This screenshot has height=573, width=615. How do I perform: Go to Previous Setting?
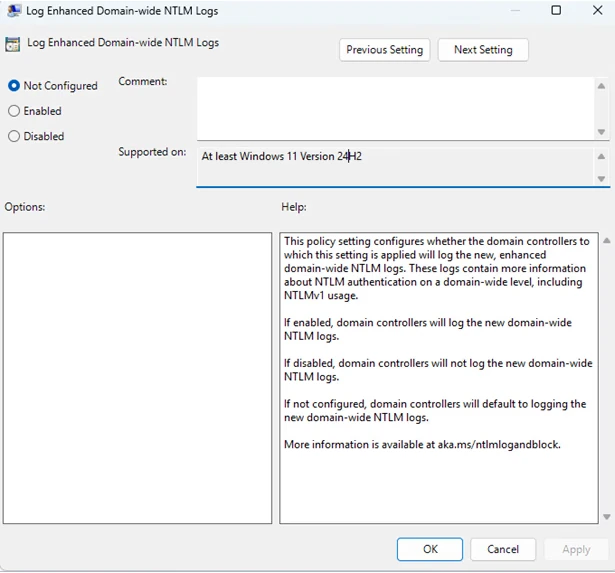tap(384, 50)
